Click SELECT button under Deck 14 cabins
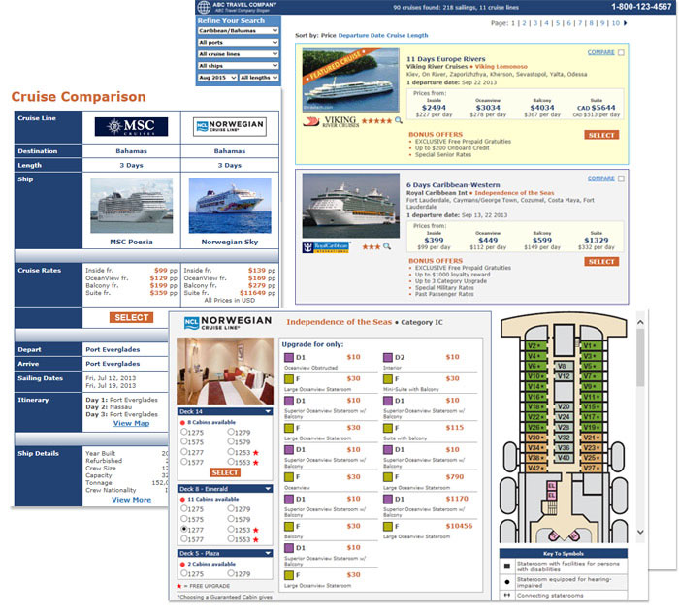The width and height of the screenshot is (679, 616). point(225,472)
